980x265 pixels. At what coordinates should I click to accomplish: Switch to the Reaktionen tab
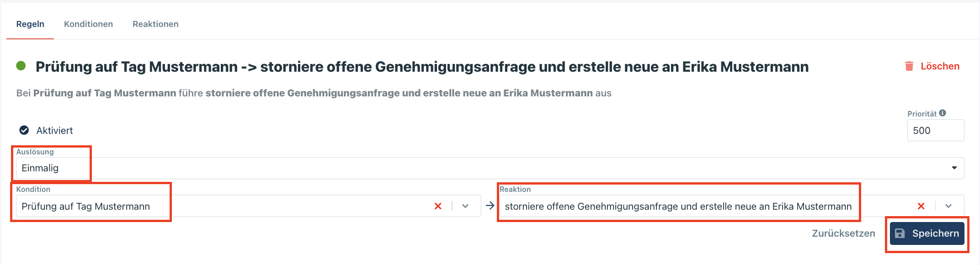pos(155,24)
